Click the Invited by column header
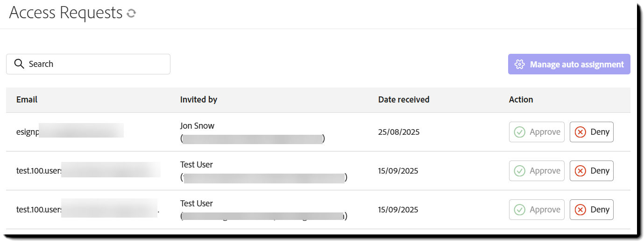The height and width of the screenshot is (241, 644). click(198, 100)
